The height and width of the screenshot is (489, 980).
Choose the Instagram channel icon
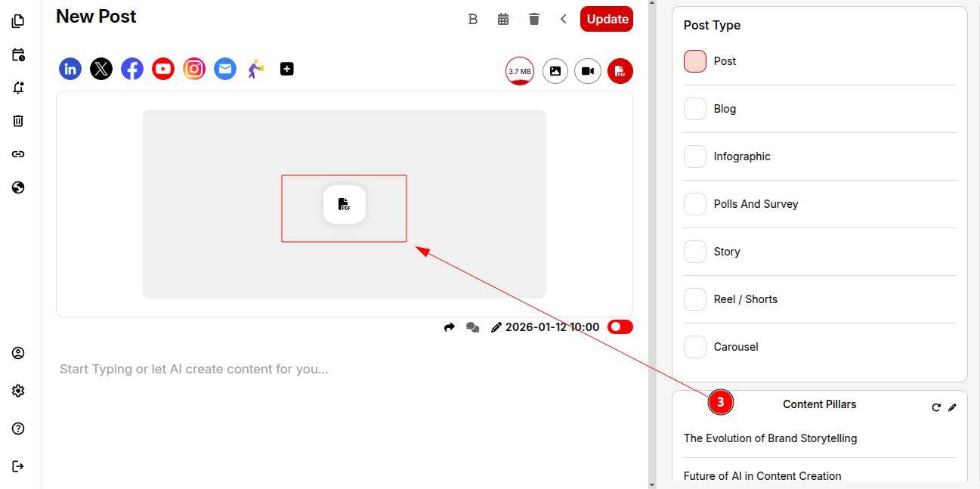194,69
